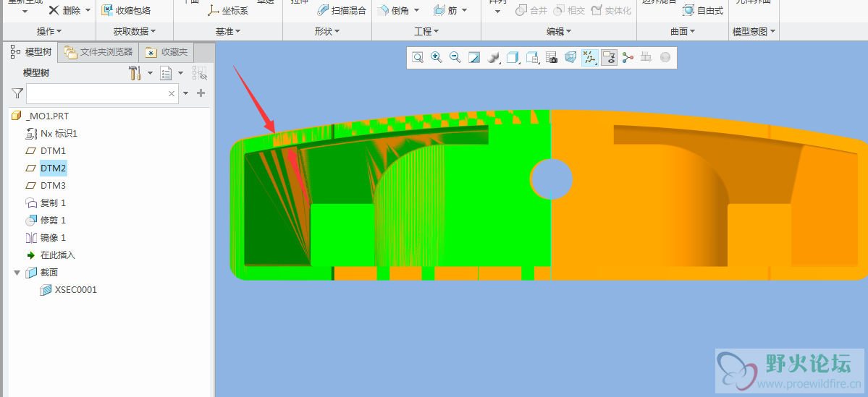Switch to the 文件夹浏览器 tab
The width and height of the screenshot is (868, 397).
(98, 52)
